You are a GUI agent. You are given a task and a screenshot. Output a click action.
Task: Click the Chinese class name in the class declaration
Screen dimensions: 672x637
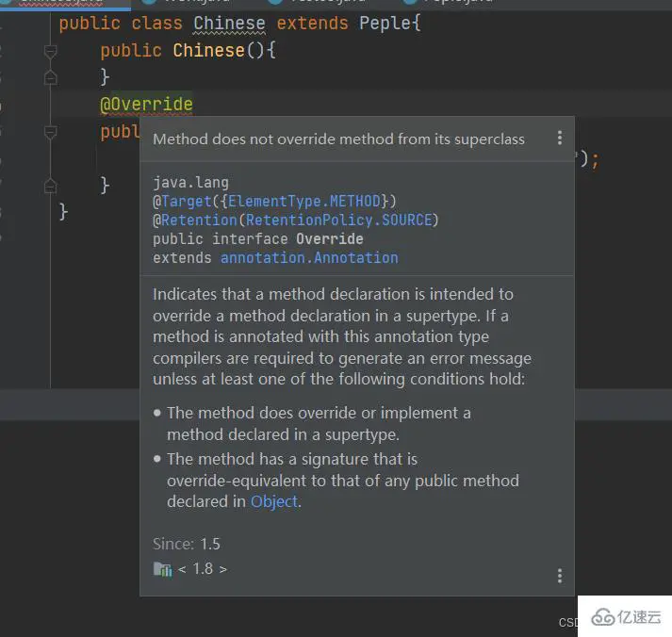pos(229,23)
